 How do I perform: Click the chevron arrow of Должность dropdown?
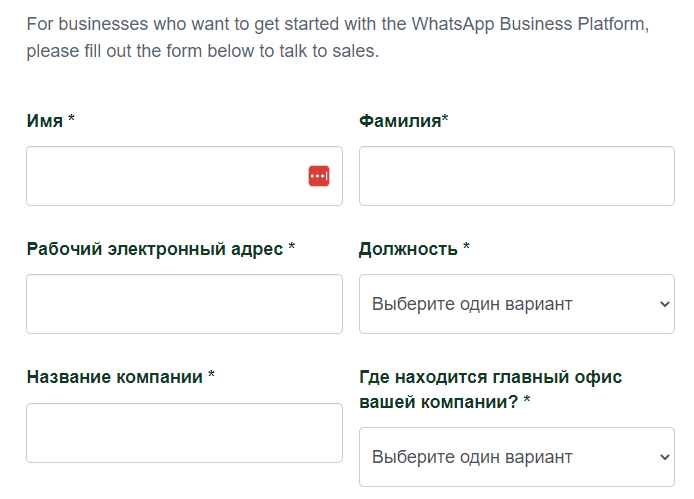[x=664, y=304]
